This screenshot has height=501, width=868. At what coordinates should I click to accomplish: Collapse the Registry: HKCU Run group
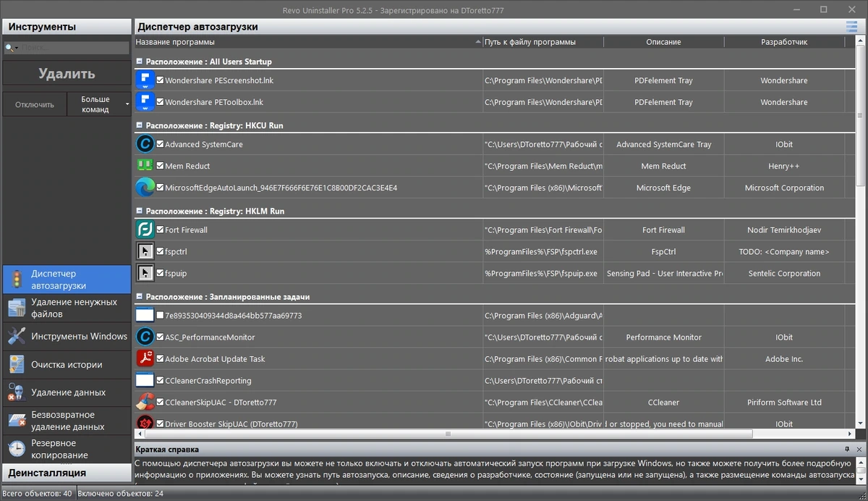(139, 126)
